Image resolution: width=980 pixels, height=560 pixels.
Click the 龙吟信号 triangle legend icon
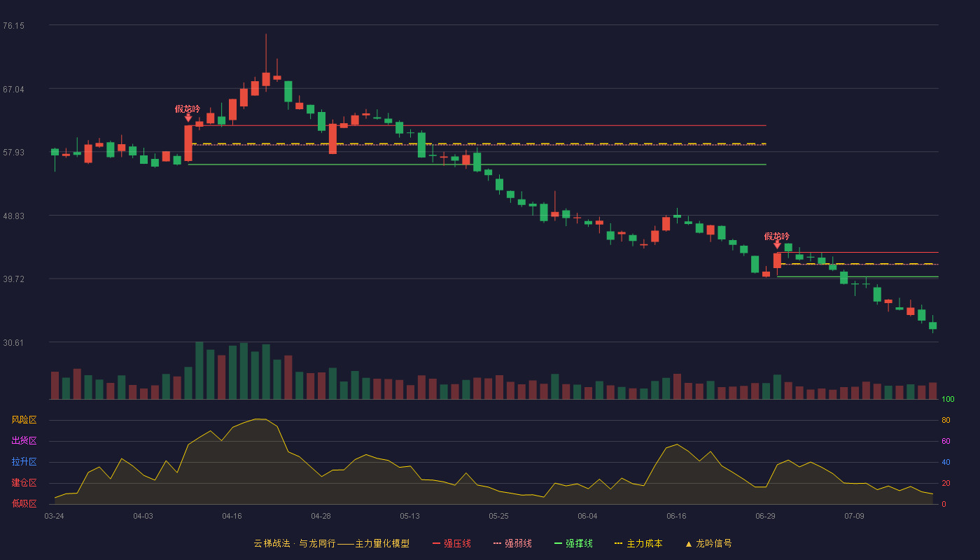pos(689,544)
